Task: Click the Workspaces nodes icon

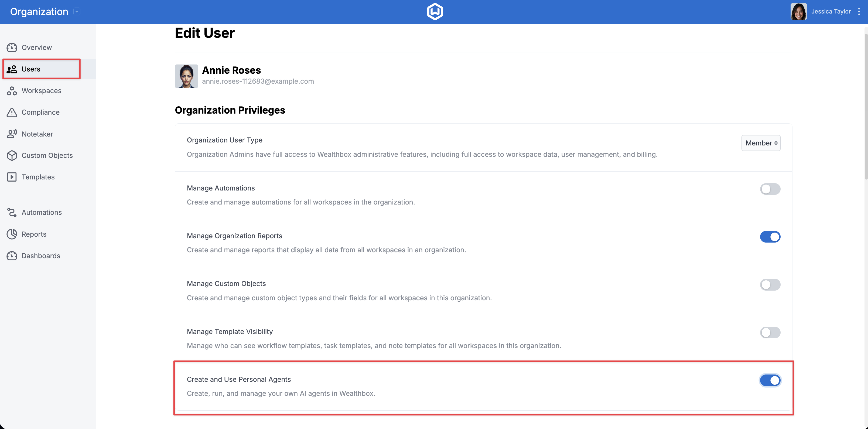Action: [x=12, y=91]
